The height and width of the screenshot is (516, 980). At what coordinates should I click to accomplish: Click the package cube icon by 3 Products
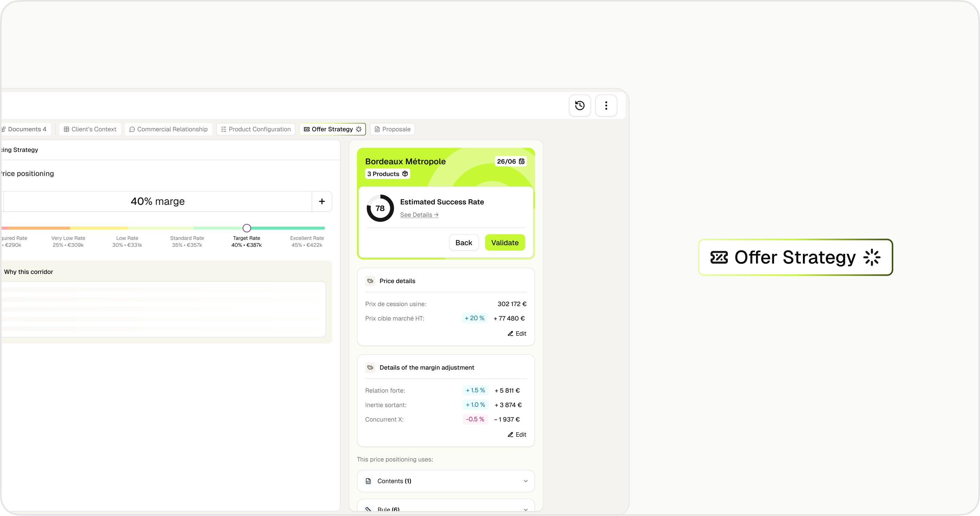405,174
